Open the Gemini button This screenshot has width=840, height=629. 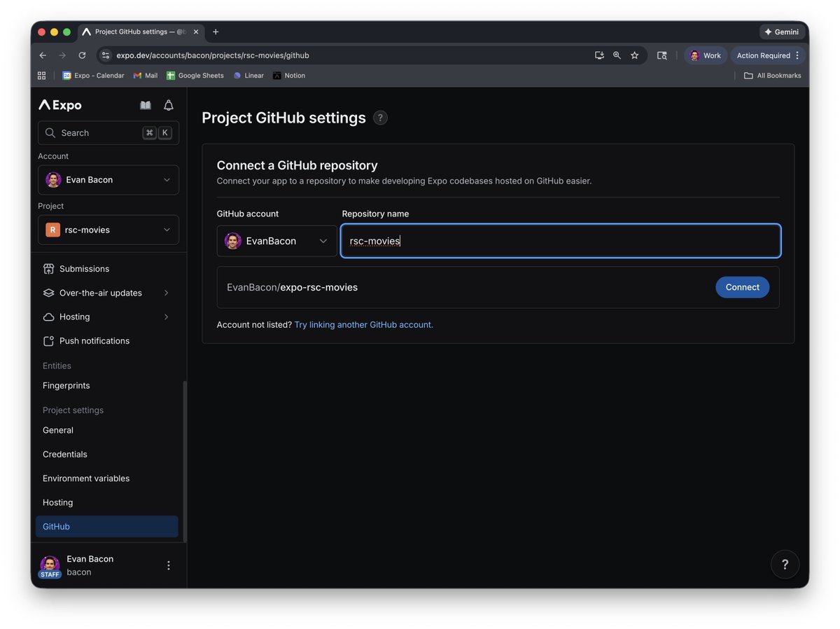[x=782, y=32]
